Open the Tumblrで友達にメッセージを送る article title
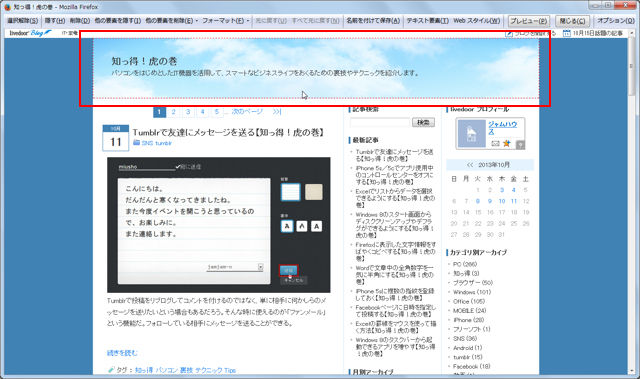Image resolution: width=640 pixels, height=379 pixels. coord(229,132)
